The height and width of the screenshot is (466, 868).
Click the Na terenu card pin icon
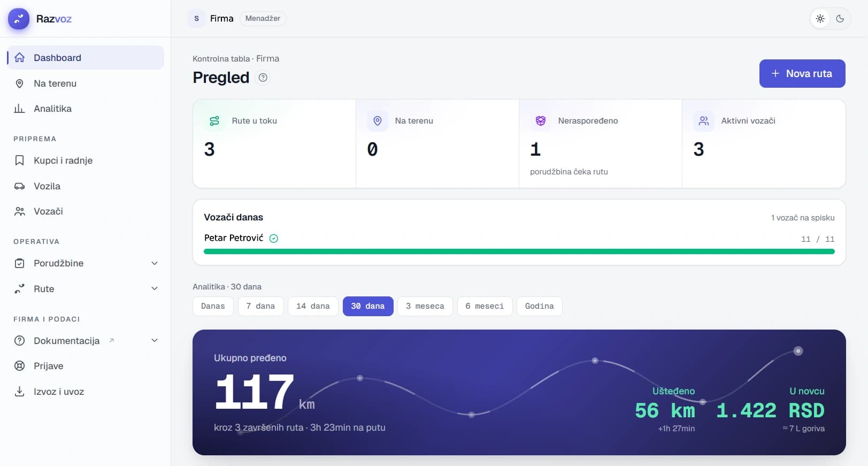pos(378,121)
